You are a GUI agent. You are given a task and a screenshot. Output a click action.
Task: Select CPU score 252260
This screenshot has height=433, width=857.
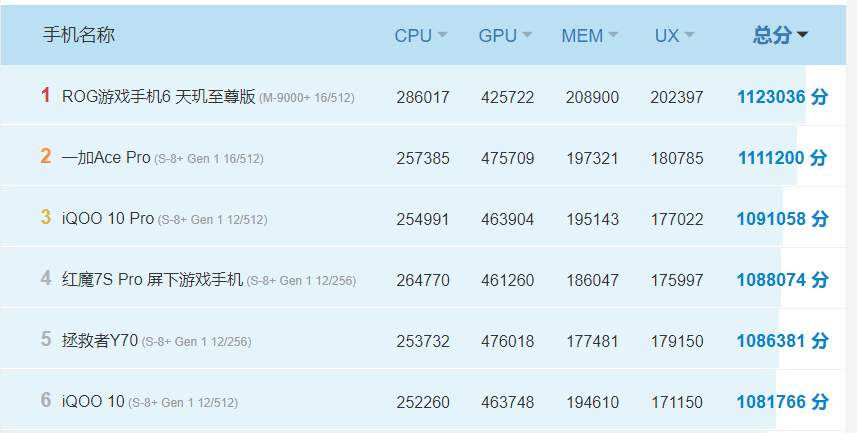click(x=423, y=402)
